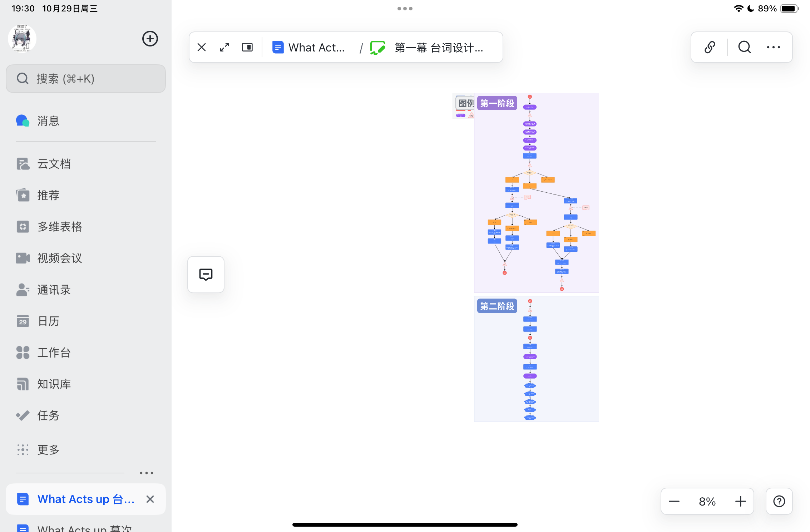Screen dimensions: 810x532
Task: Open the three-dot more options menu in top toolbar
Action: coord(773,47)
